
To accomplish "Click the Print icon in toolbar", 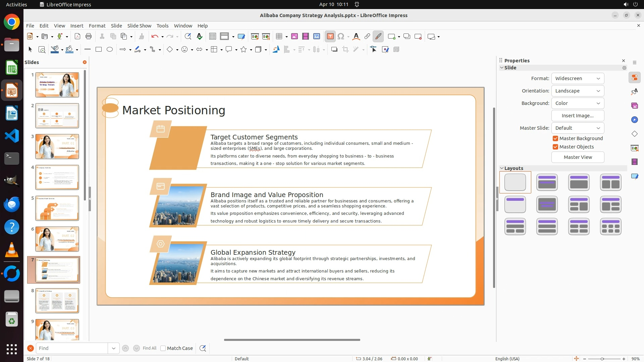I will pyautogui.click(x=89, y=37).
